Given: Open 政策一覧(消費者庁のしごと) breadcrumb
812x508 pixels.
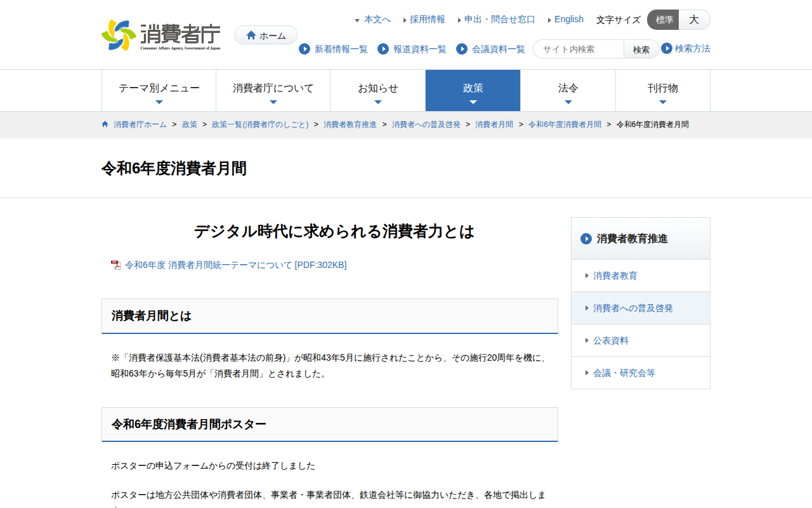Looking at the screenshot, I should [x=260, y=124].
